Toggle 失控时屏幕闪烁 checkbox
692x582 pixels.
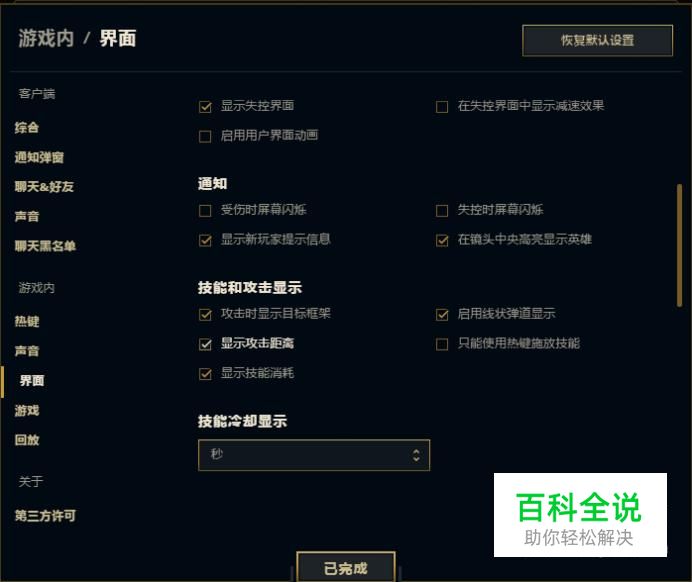pos(442,210)
